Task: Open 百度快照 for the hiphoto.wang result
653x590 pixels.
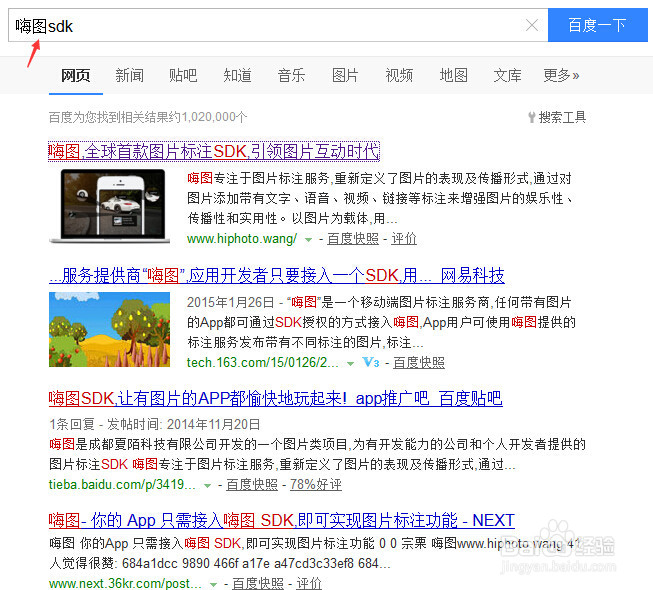Action: [x=353, y=239]
